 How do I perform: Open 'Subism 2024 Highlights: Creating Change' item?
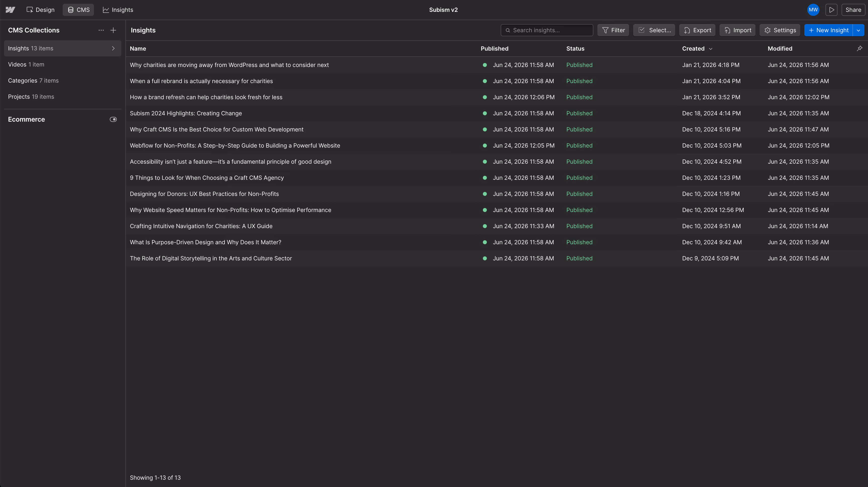(186, 114)
